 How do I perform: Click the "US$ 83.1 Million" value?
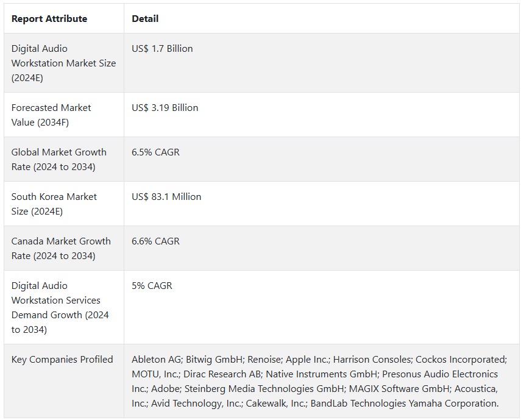[x=166, y=197]
